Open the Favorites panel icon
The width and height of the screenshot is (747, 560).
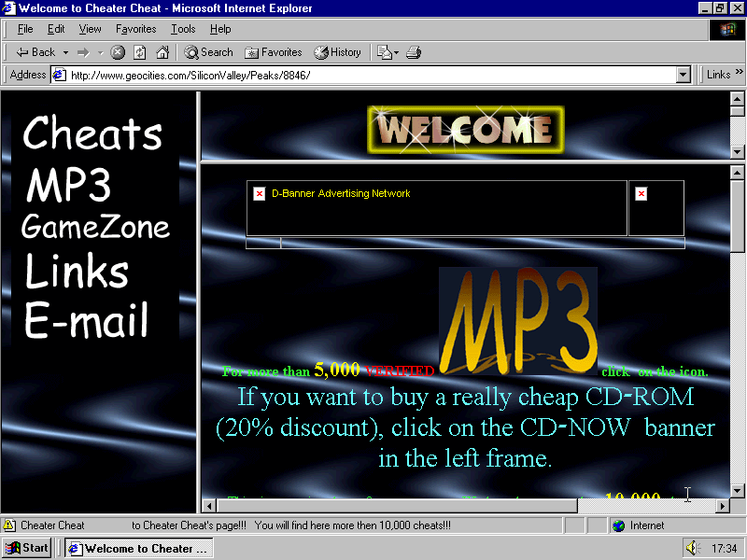pos(273,52)
